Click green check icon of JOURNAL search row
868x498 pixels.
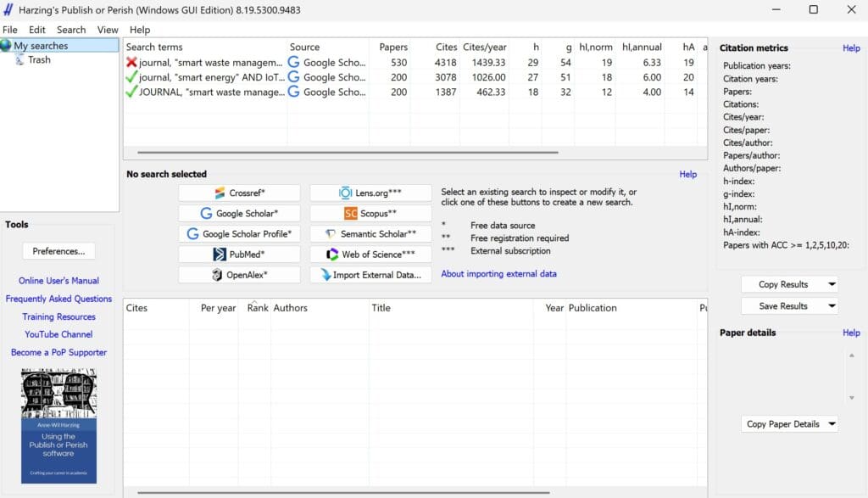tap(131, 92)
